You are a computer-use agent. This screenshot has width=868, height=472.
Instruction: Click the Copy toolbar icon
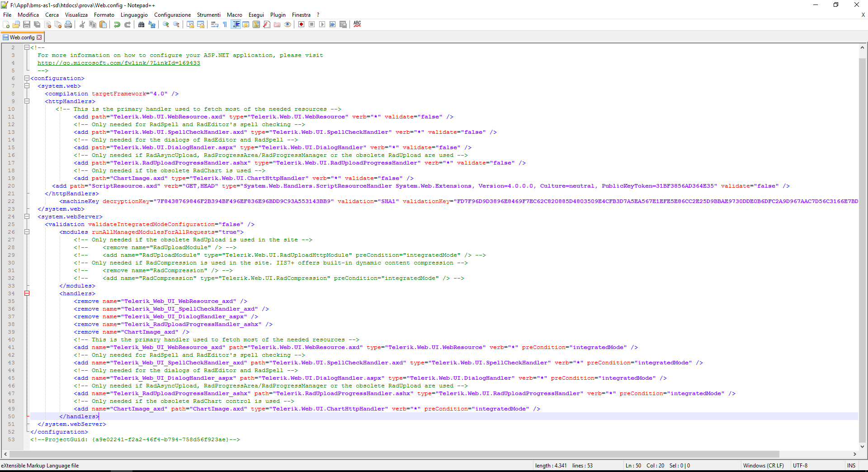[x=93, y=24]
